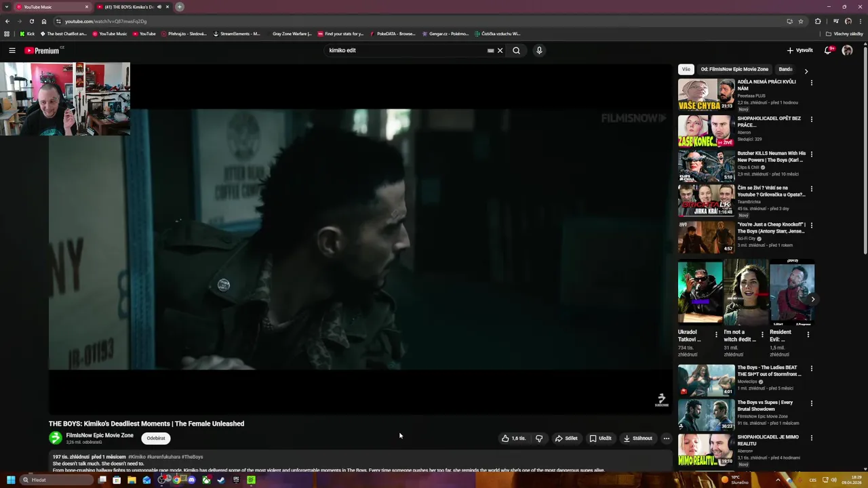Open FilmIsNow Epic Movie Zone channel avatar
This screenshot has width=868, height=488.
pos(56,438)
